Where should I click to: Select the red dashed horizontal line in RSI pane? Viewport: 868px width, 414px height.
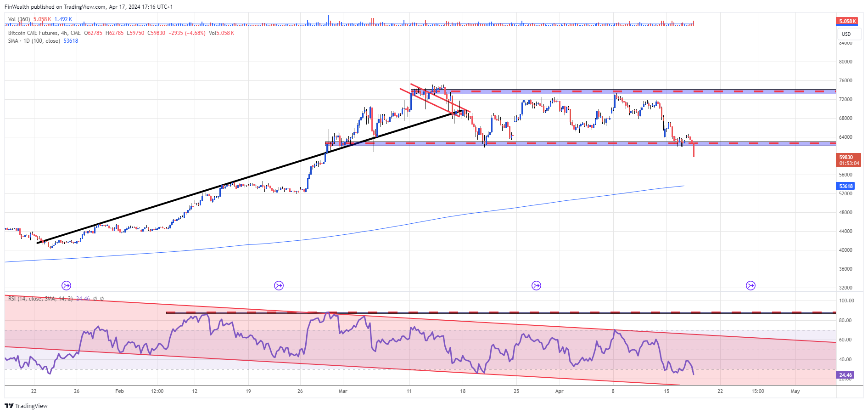(501, 312)
